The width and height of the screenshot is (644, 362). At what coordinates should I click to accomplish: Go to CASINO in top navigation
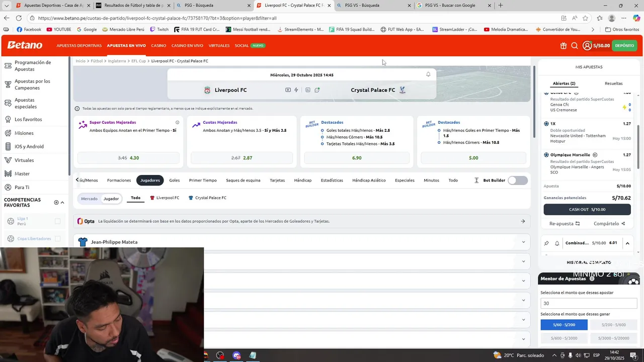pyautogui.click(x=158, y=46)
